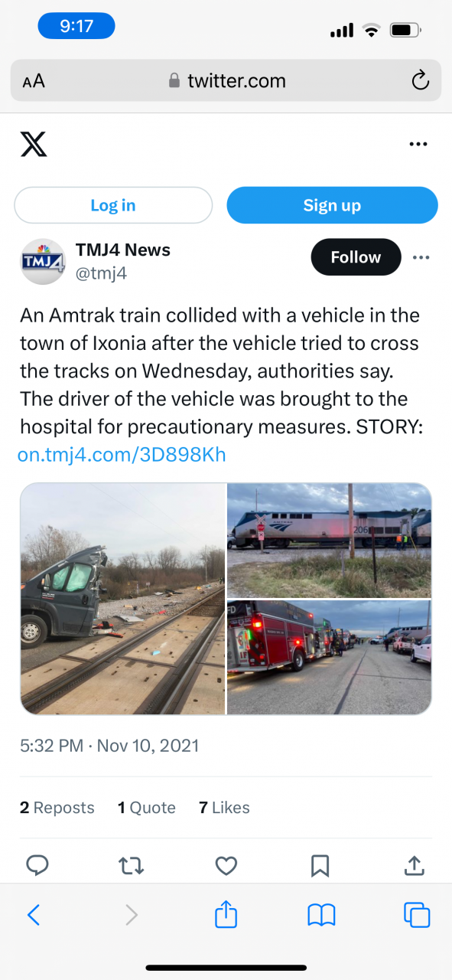Open tweet options next to Follow
The height and width of the screenshot is (980, 452).
pos(421,257)
